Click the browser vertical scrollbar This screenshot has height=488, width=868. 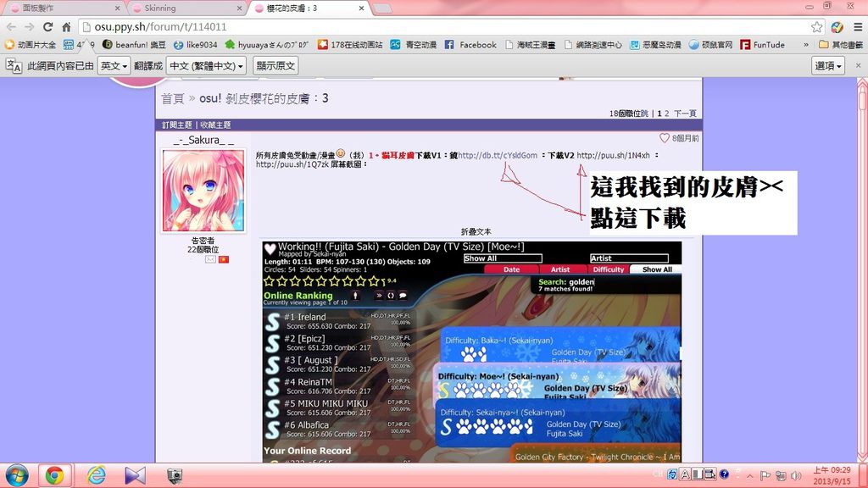point(862,270)
